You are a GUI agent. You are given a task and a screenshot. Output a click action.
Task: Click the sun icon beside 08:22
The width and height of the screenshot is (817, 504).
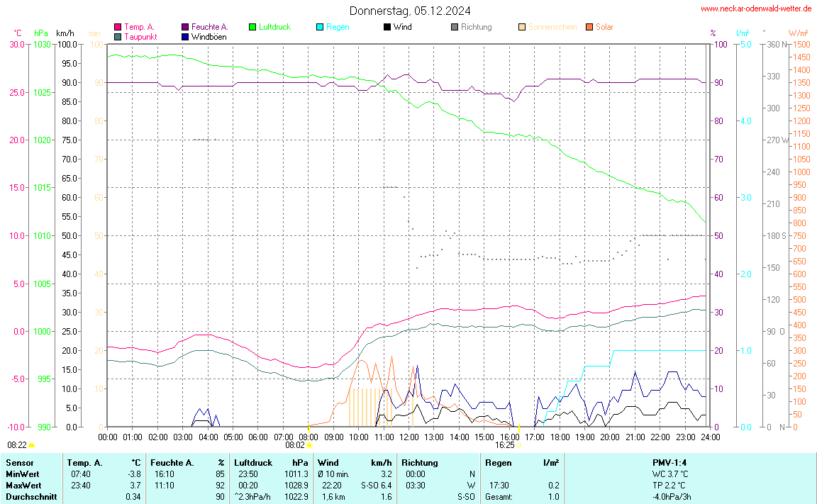pos(32,445)
